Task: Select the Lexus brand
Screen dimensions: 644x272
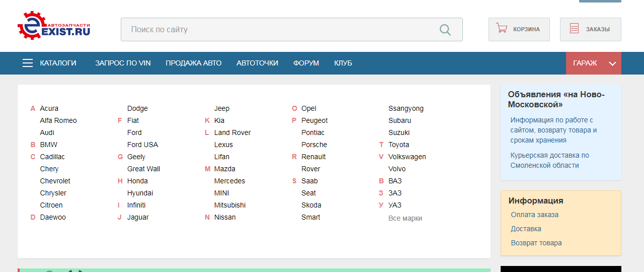Action: [x=223, y=145]
